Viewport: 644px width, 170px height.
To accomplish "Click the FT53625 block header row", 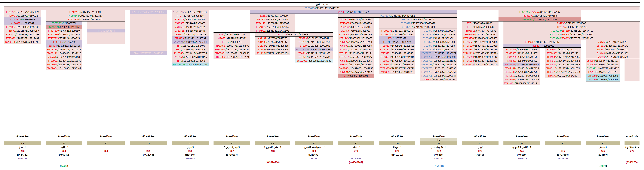I will (294, 35).
